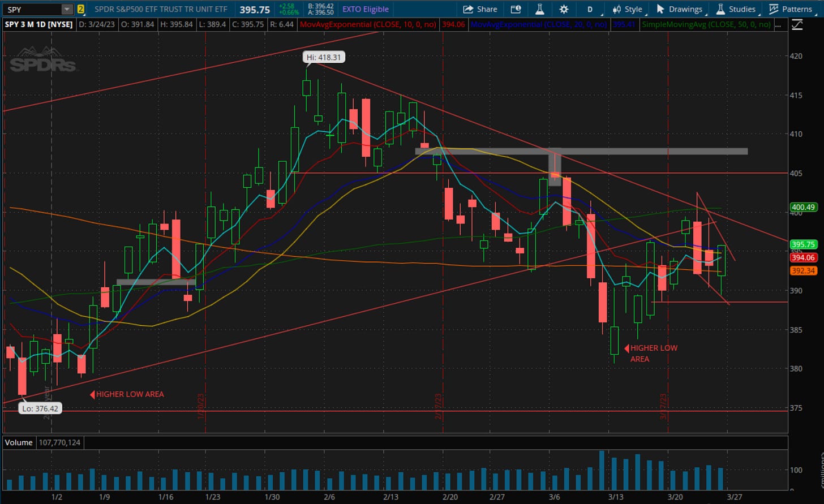Click the red 394.06 price axis tag

point(804,257)
